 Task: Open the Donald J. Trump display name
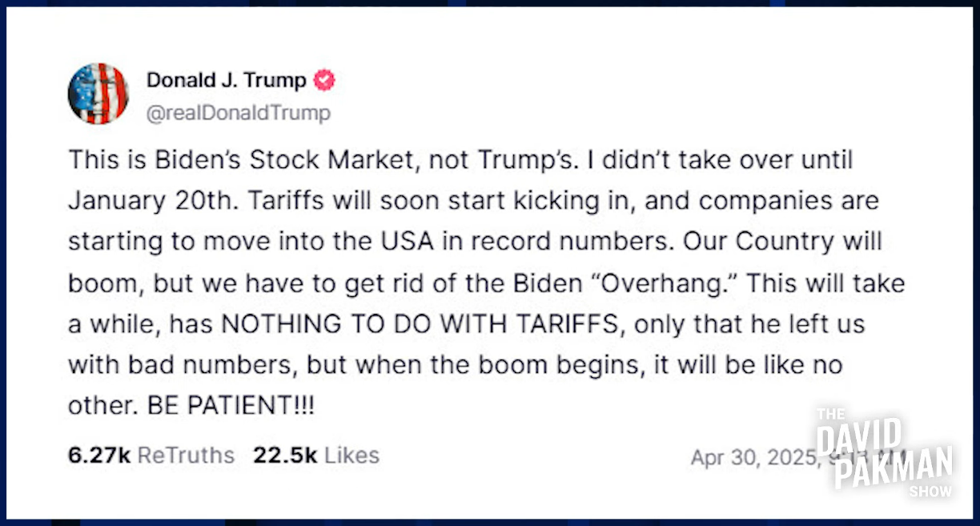226,80
